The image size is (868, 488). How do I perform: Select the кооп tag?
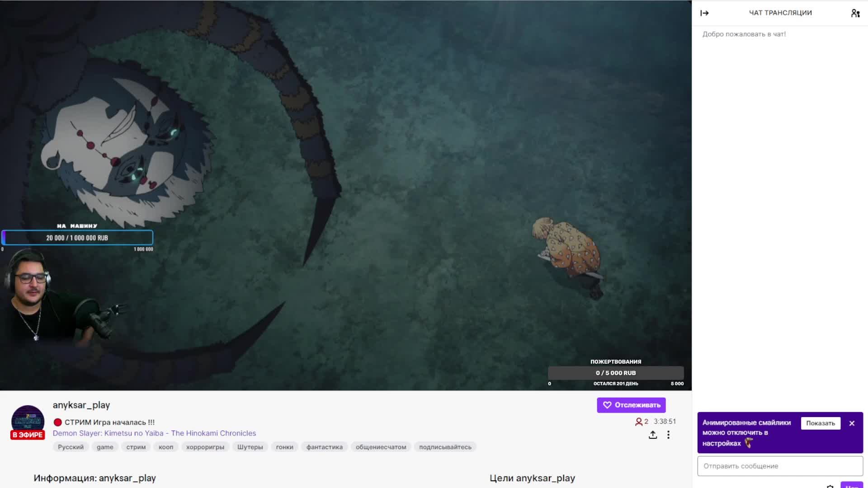[x=166, y=447]
